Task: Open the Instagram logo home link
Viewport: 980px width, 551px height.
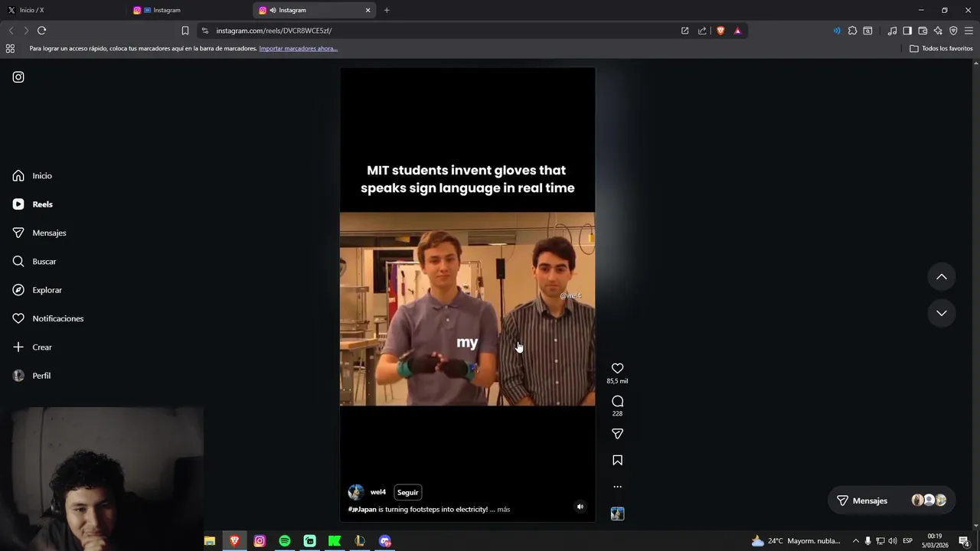Action: pos(18,77)
